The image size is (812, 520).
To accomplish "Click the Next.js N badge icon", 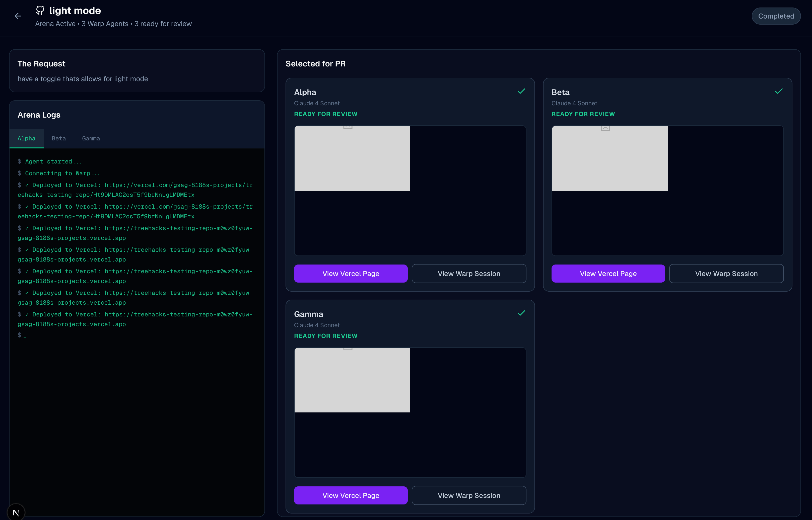I will (16, 512).
